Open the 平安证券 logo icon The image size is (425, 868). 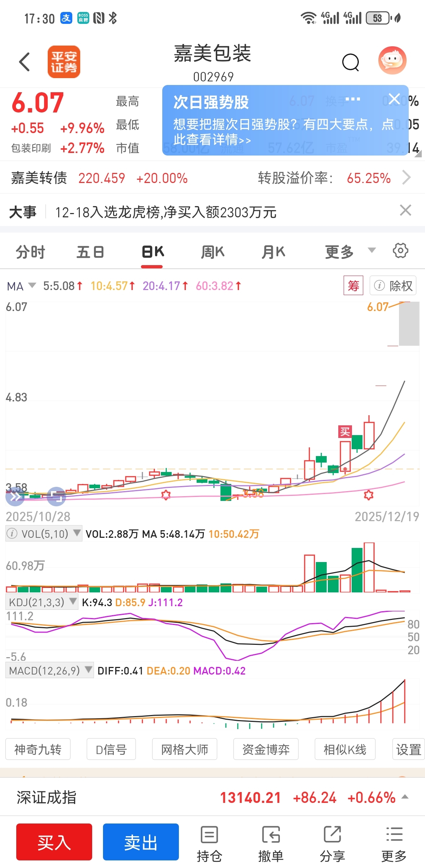coord(64,62)
